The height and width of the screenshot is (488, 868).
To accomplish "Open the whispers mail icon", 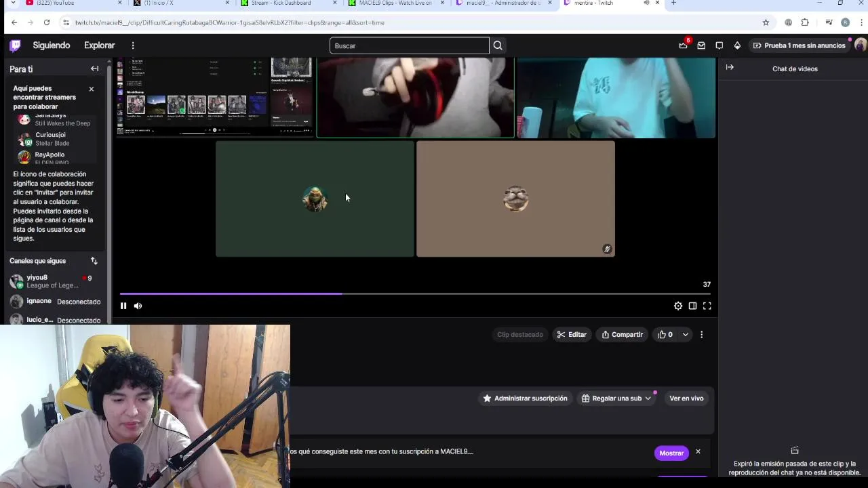I will tap(701, 45).
